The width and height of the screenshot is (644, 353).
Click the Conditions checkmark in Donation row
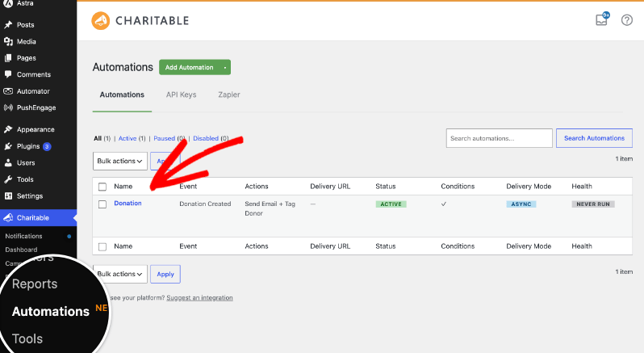point(444,204)
